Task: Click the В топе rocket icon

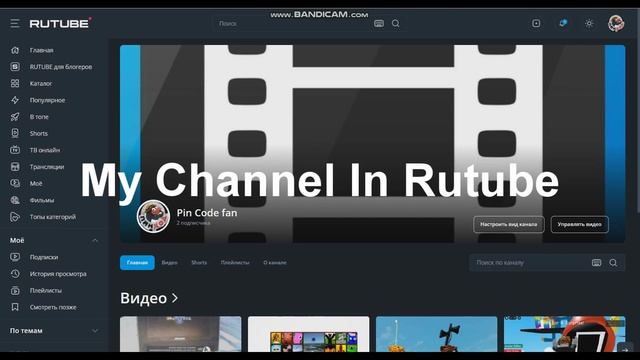Action: click(15, 117)
